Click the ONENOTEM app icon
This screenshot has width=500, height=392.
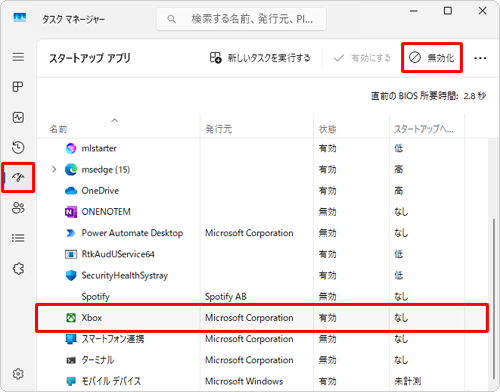(71, 212)
